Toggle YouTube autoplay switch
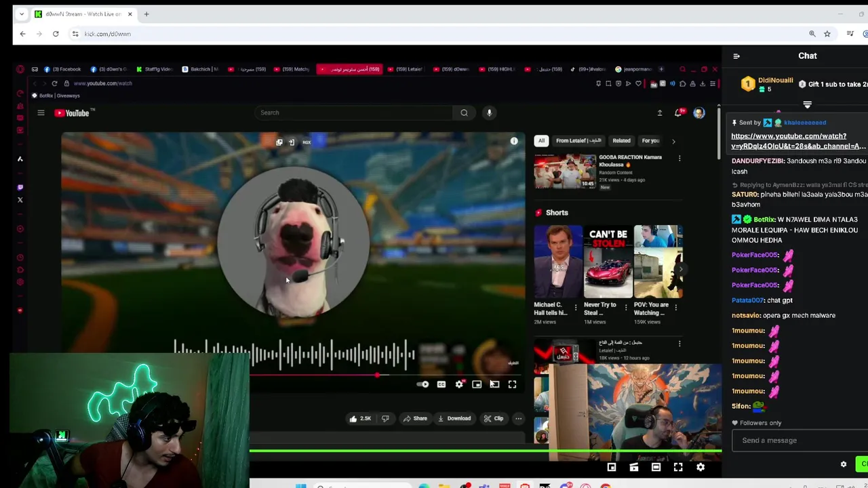 pos(423,384)
